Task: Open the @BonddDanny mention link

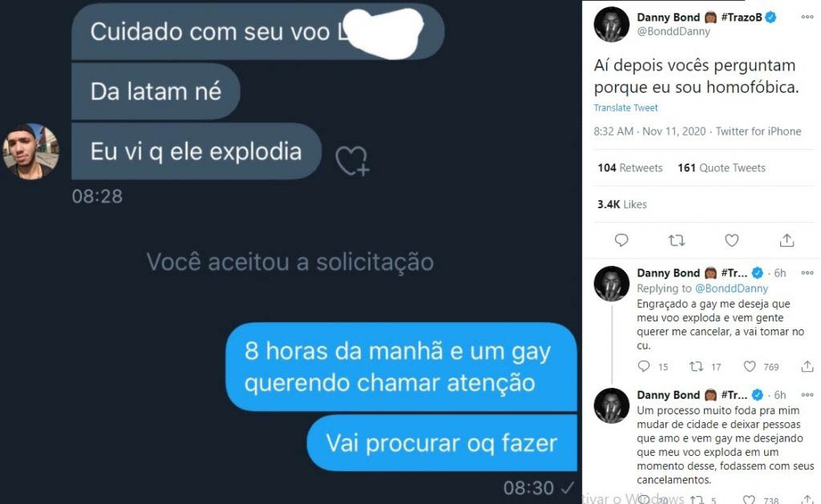Action: (731, 288)
